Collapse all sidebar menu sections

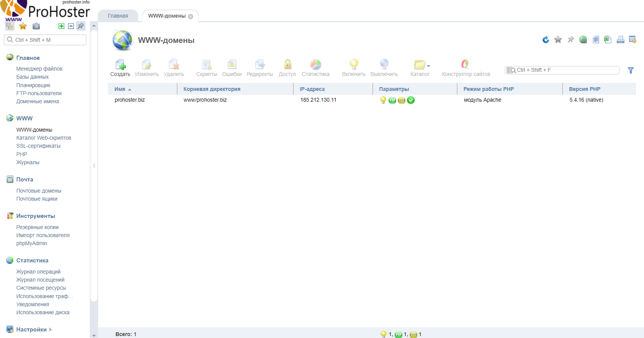tap(71, 26)
